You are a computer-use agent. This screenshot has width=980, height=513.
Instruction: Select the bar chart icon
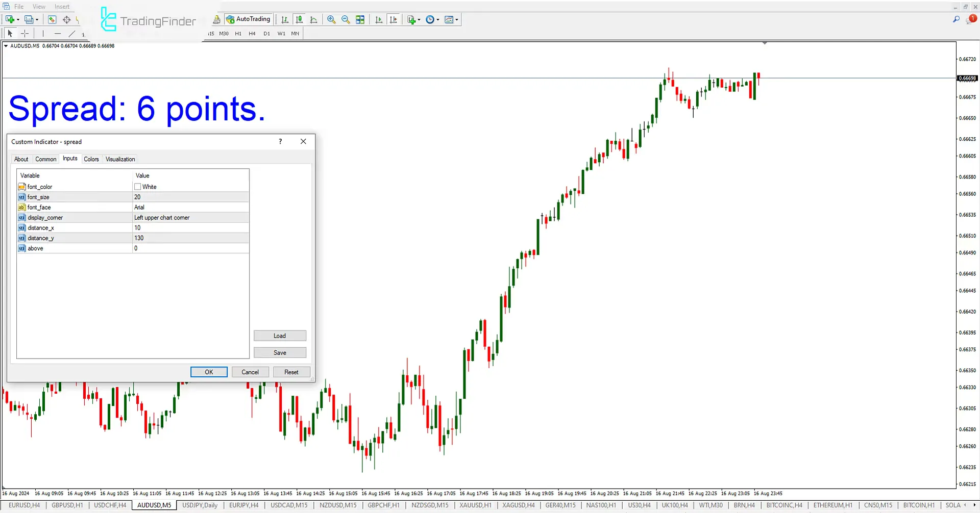point(285,19)
